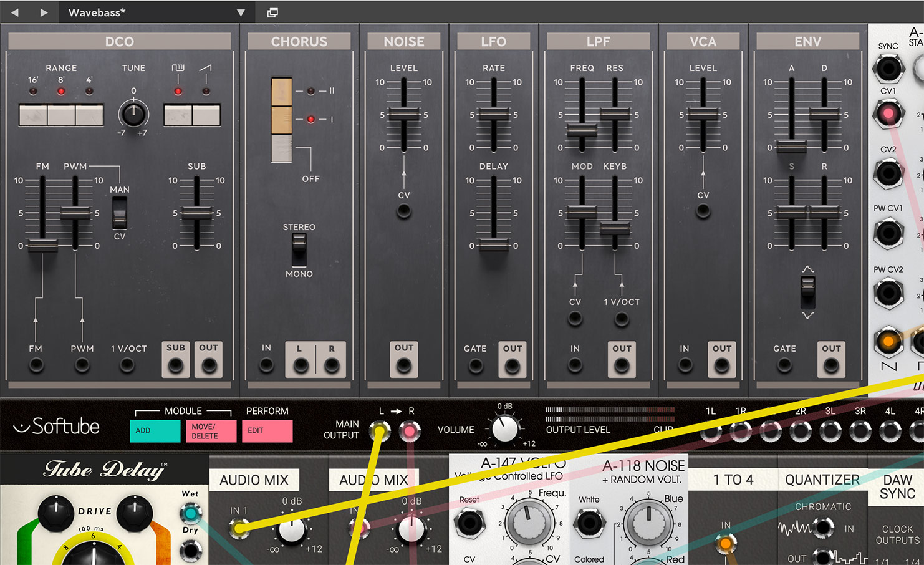The width and height of the screenshot is (924, 565).
Task: Click the LPF IN jack
Action: tap(575, 365)
